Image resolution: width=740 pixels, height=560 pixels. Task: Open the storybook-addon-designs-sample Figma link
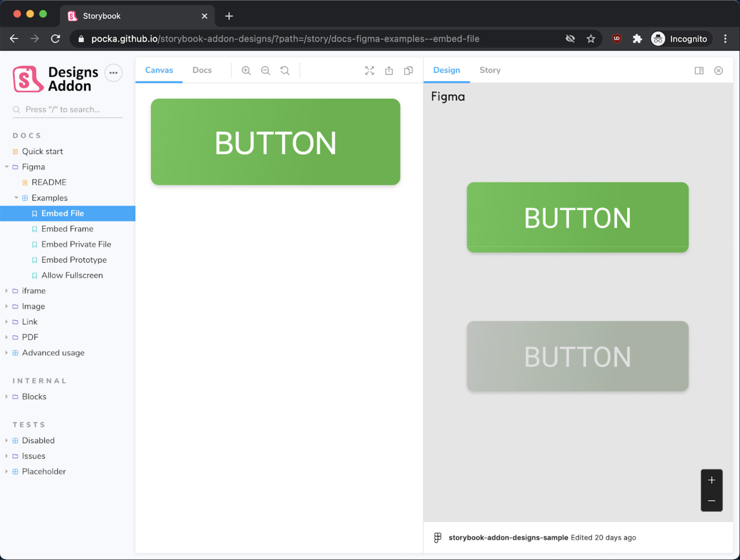point(508,538)
